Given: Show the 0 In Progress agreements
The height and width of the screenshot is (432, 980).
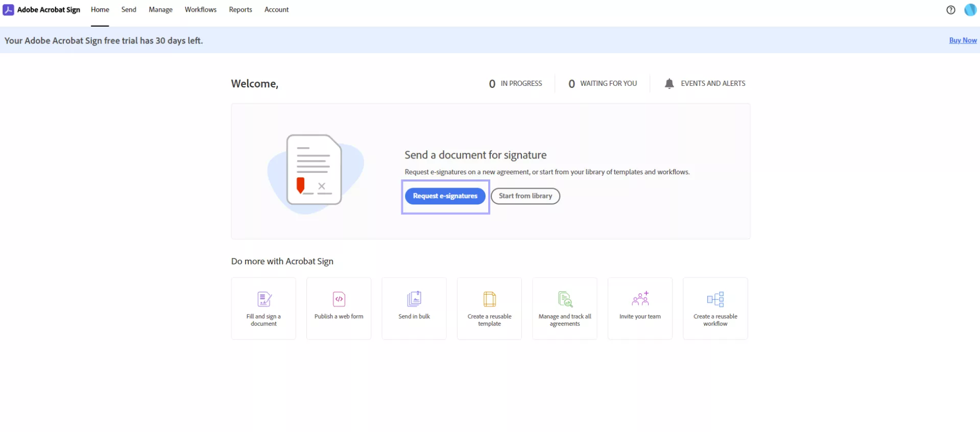Looking at the screenshot, I should 515,83.
